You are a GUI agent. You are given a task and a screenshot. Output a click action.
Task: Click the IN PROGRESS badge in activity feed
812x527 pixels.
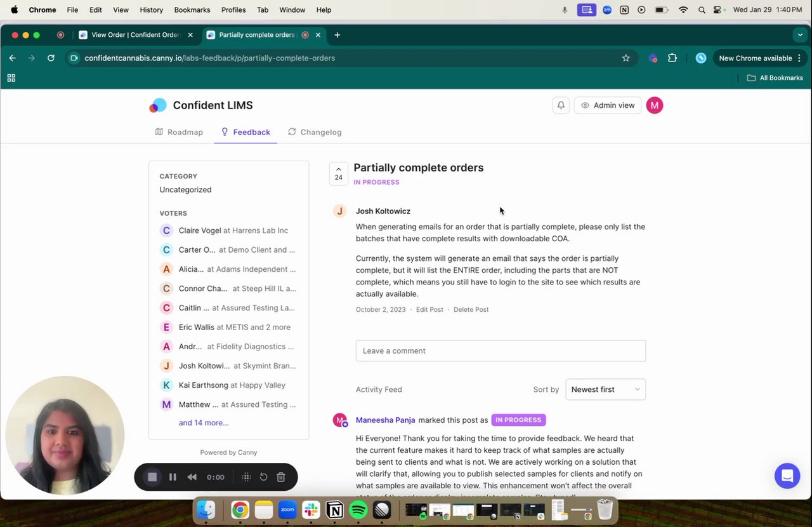pos(518,420)
